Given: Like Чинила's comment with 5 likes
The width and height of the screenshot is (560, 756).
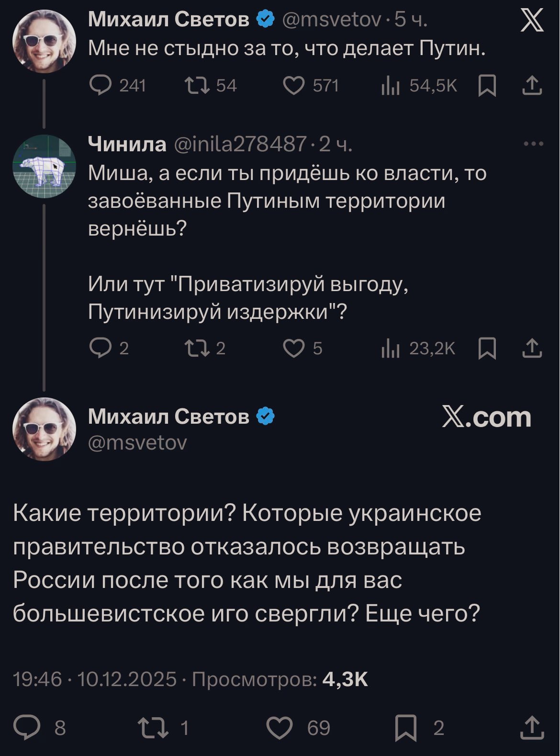Looking at the screenshot, I should click(294, 349).
